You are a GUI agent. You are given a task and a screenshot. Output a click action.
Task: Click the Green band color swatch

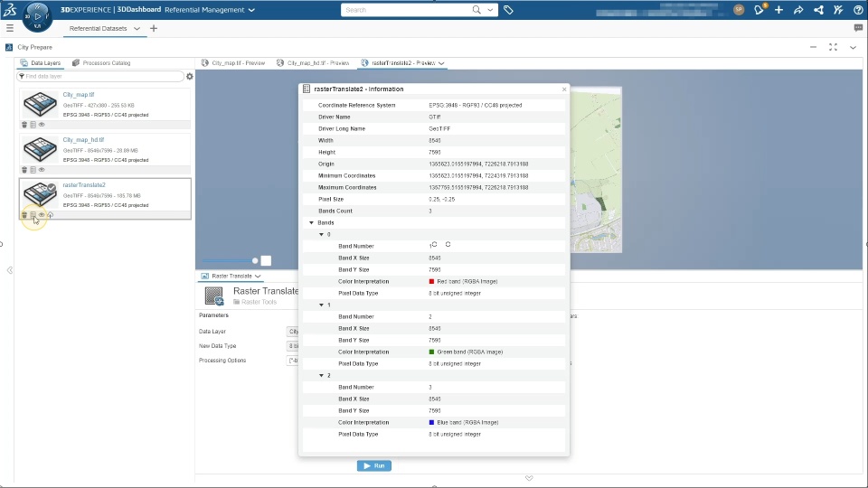pos(432,352)
